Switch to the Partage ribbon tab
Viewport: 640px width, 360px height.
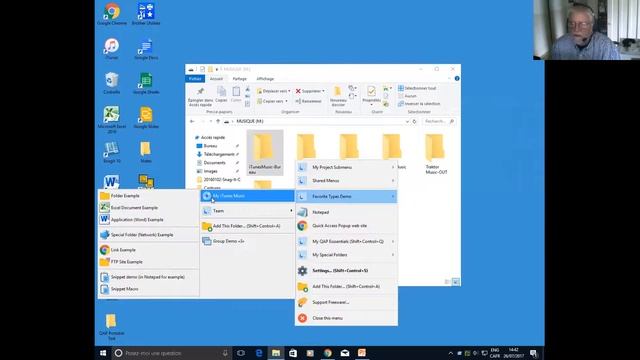[240, 79]
